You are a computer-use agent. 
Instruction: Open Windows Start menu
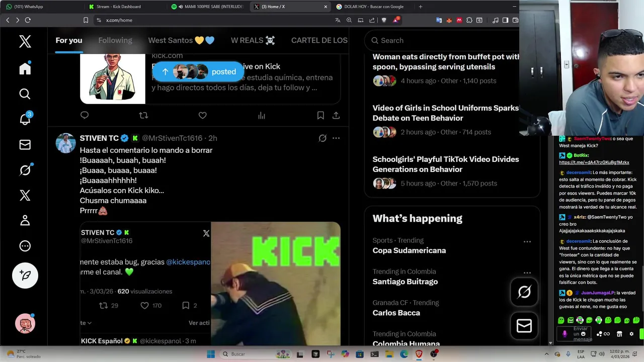click(x=210, y=354)
